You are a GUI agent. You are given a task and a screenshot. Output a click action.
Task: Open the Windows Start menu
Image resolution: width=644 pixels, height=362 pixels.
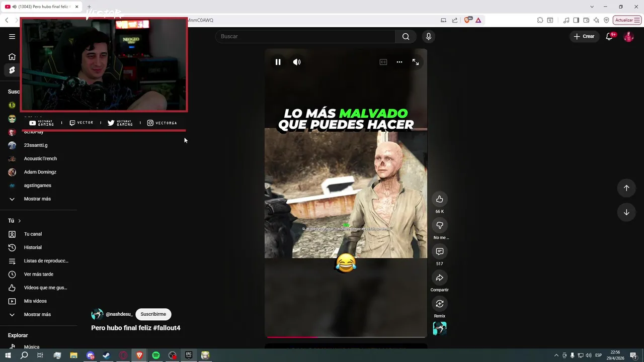click(x=8, y=355)
